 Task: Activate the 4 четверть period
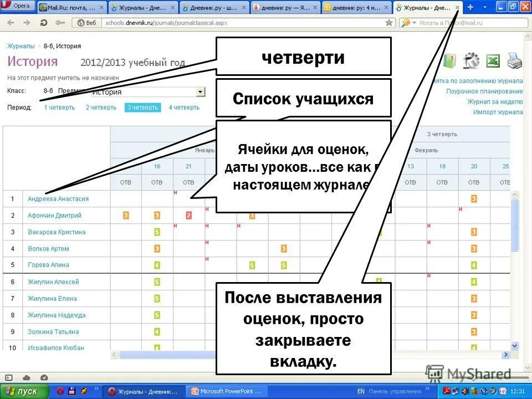tap(183, 107)
